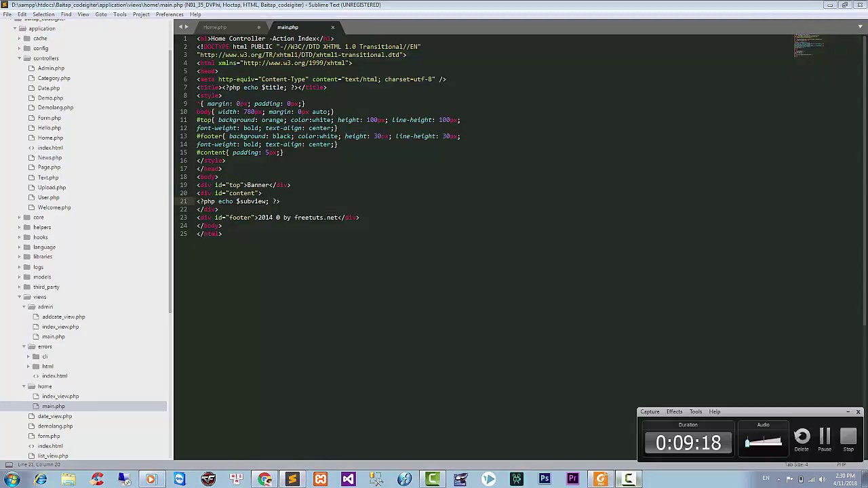This screenshot has width=868, height=488.
Task: Adjust the recorder Audio level slider
Action: pyautogui.click(x=764, y=443)
